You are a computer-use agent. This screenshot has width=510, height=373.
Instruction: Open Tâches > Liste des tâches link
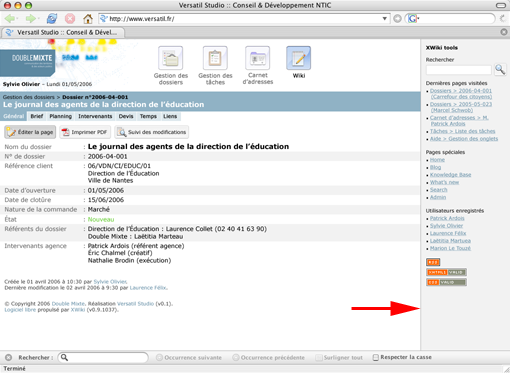point(462,131)
